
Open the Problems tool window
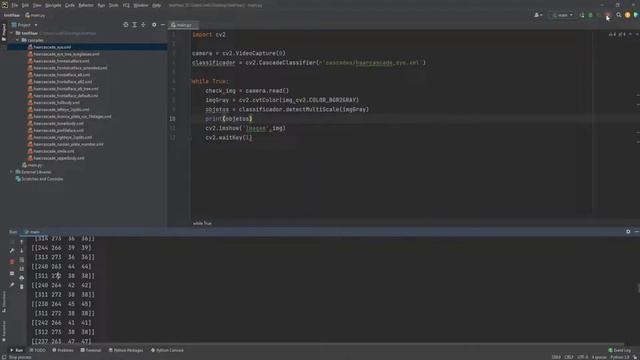pos(63,350)
